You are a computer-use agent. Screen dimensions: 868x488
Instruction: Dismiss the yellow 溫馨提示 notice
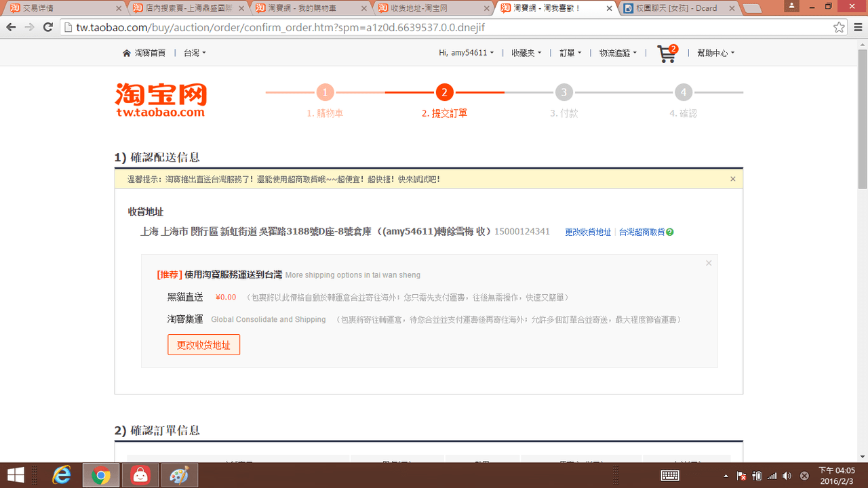click(x=733, y=179)
